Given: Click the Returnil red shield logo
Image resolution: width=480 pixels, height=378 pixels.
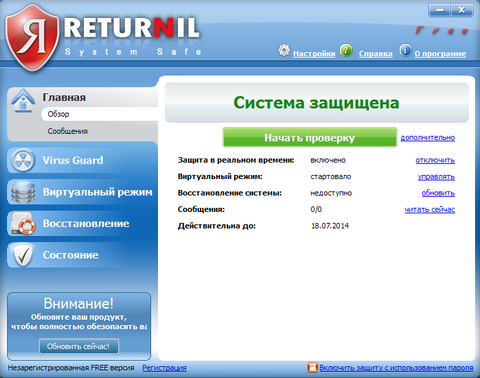Looking at the screenshot, I should pyautogui.click(x=32, y=37).
